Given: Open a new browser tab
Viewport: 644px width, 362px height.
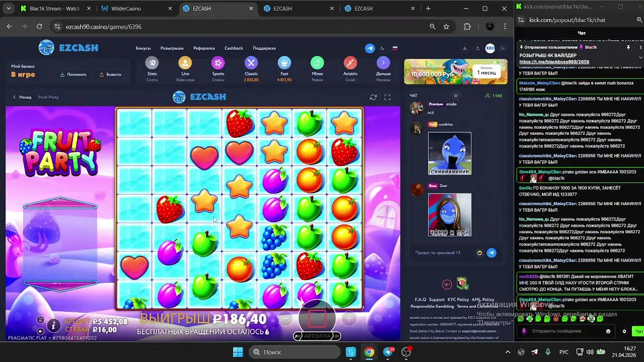Looking at the screenshot, I should click(428, 9).
